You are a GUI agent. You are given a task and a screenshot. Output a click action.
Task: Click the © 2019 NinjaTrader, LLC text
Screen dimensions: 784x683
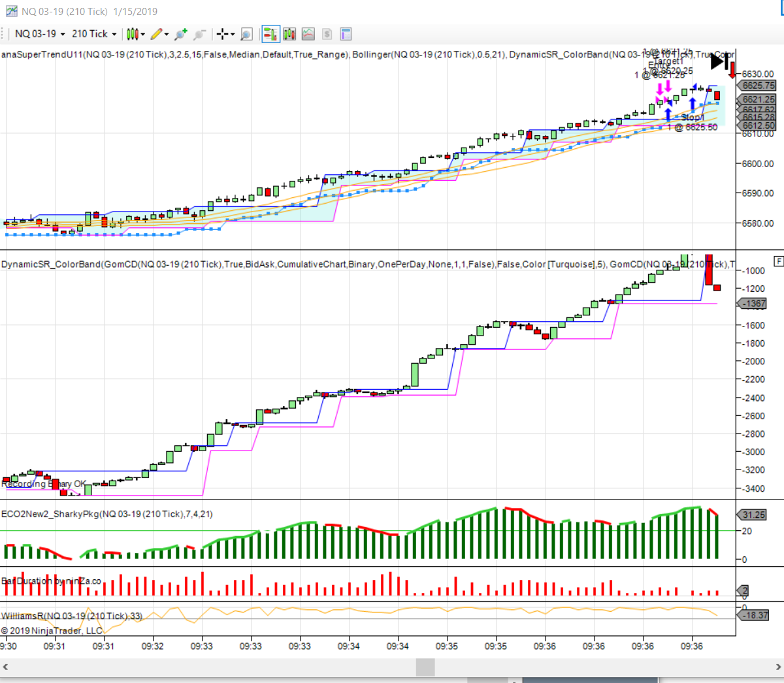pyautogui.click(x=52, y=631)
